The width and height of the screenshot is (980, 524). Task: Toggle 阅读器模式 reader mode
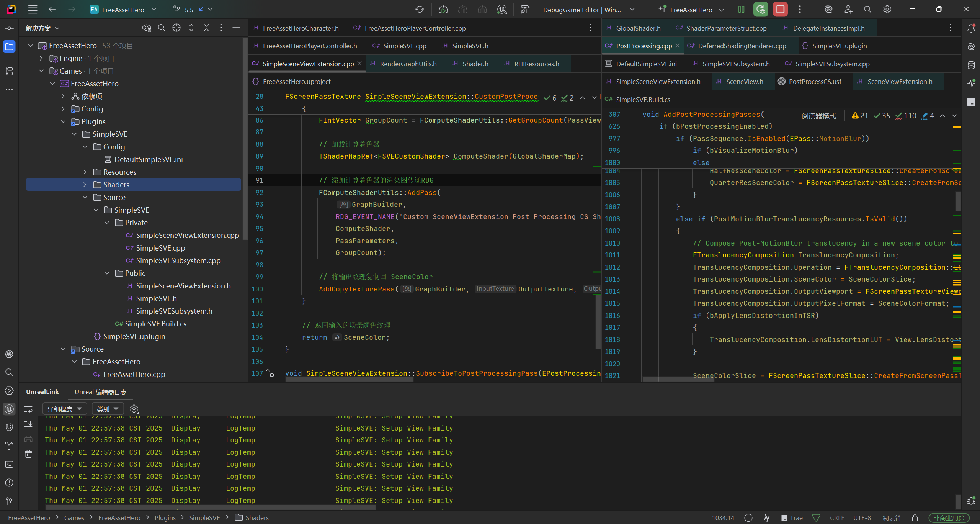(x=819, y=116)
